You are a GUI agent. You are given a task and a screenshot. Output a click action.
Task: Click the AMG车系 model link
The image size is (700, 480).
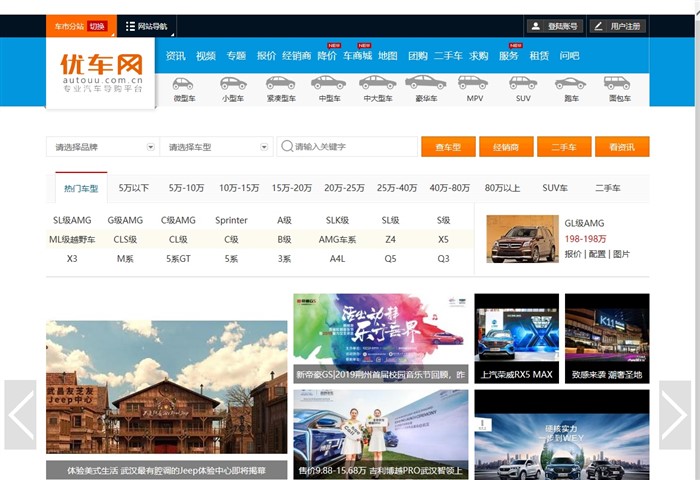click(x=337, y=239)
